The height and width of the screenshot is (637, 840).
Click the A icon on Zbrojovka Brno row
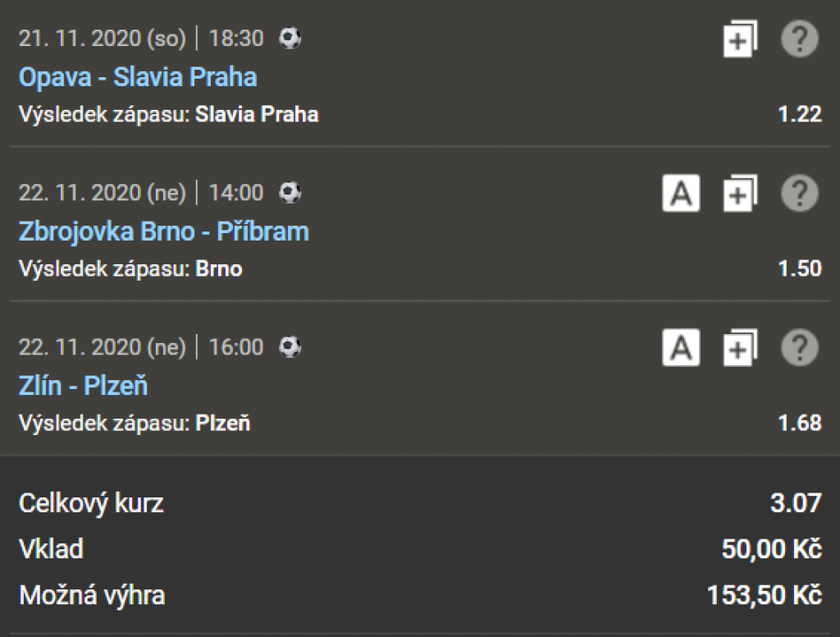tap(681, 194)
